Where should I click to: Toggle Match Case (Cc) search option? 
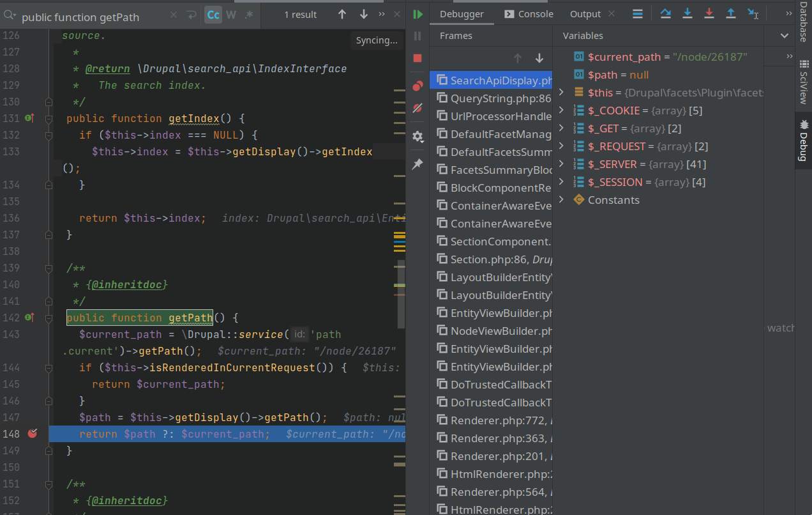coord(213,14)
